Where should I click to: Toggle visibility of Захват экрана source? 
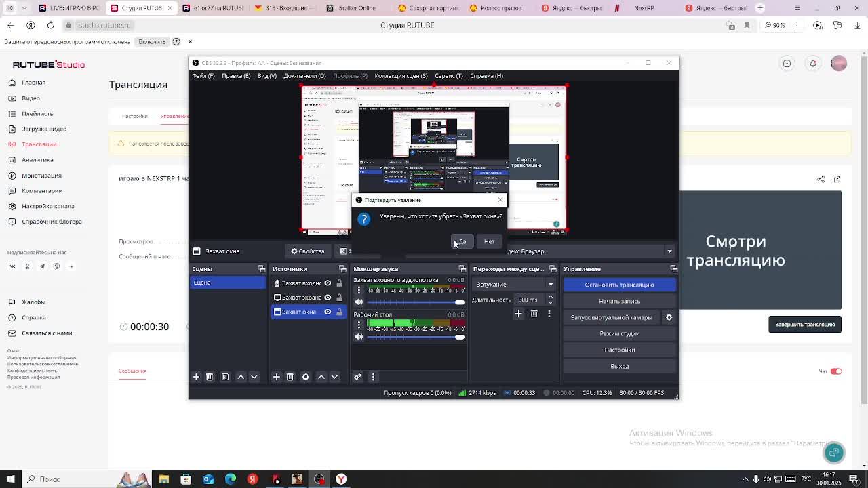(x=328, y=298)
